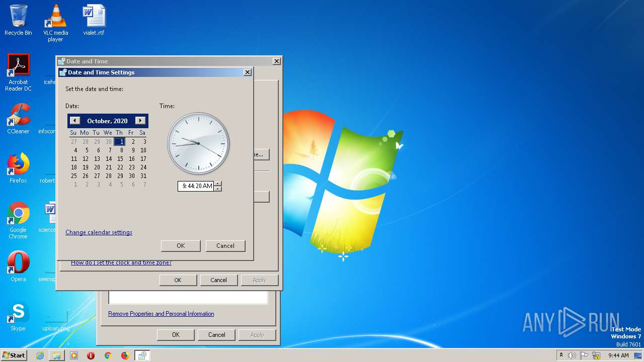Select October 15 in the calendar
The height and width of the screenshot is (362, 644).
click(120, 159)
